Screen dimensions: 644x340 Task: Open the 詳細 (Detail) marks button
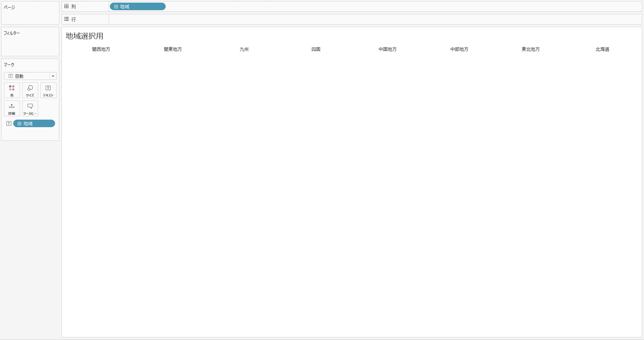pos(12,108)
